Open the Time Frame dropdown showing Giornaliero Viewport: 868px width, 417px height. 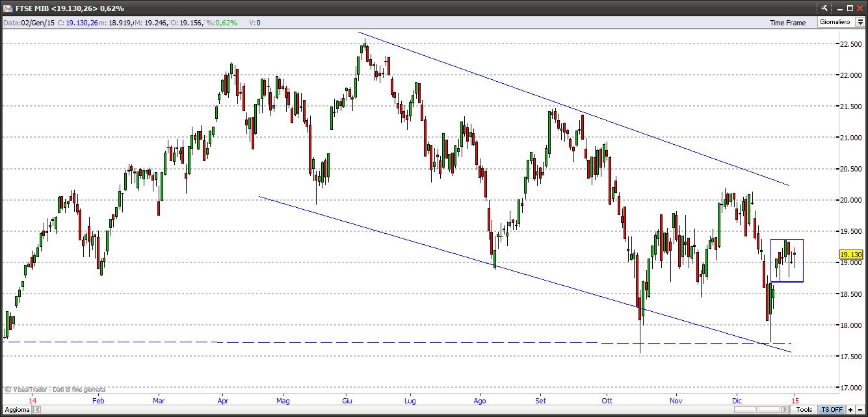(x=841, y=22)
